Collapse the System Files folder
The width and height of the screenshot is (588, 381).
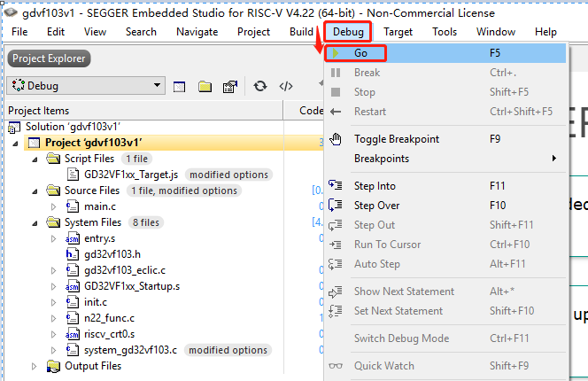click(x=35, y=223)
